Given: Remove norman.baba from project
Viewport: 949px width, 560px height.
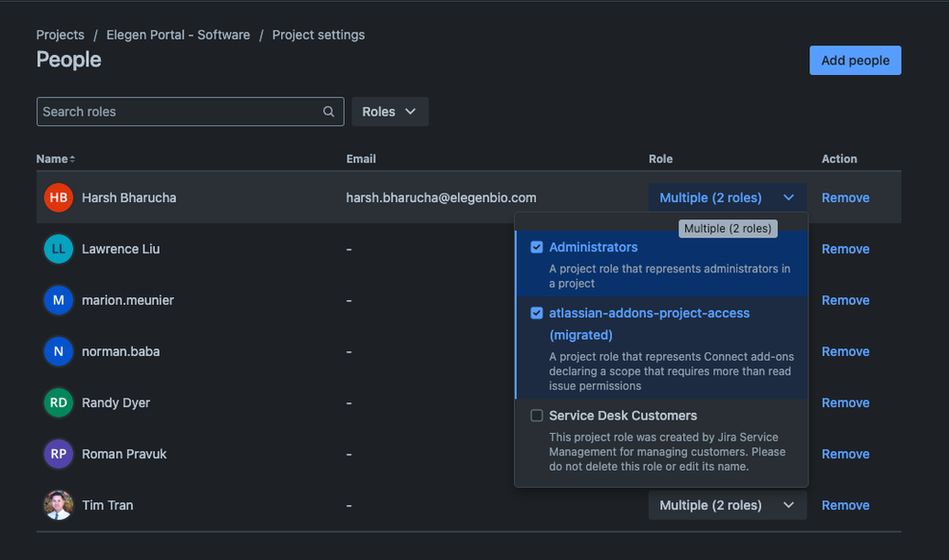Looking at the screenshot, I should (x=845, y=351).
